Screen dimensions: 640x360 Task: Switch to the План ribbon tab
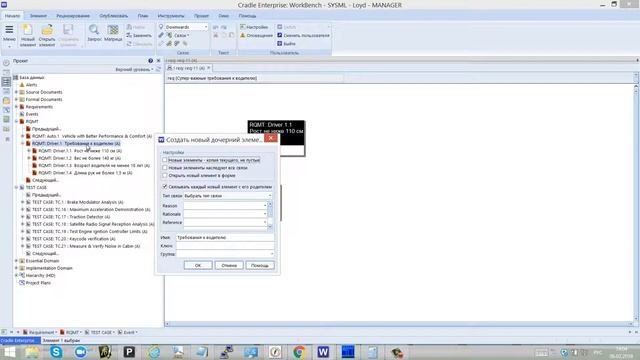pos(143,16)
